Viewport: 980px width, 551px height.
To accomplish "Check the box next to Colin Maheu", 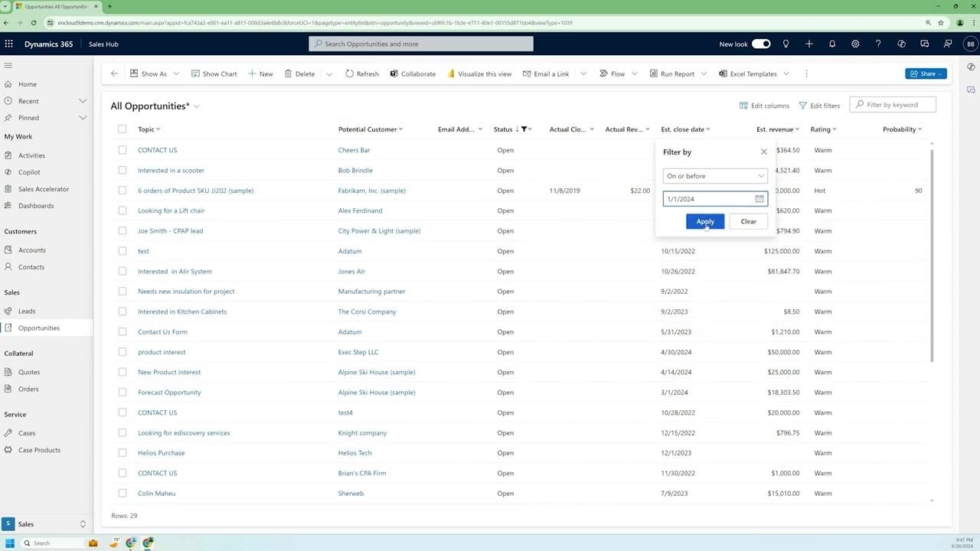I will [x=122, y=494].
